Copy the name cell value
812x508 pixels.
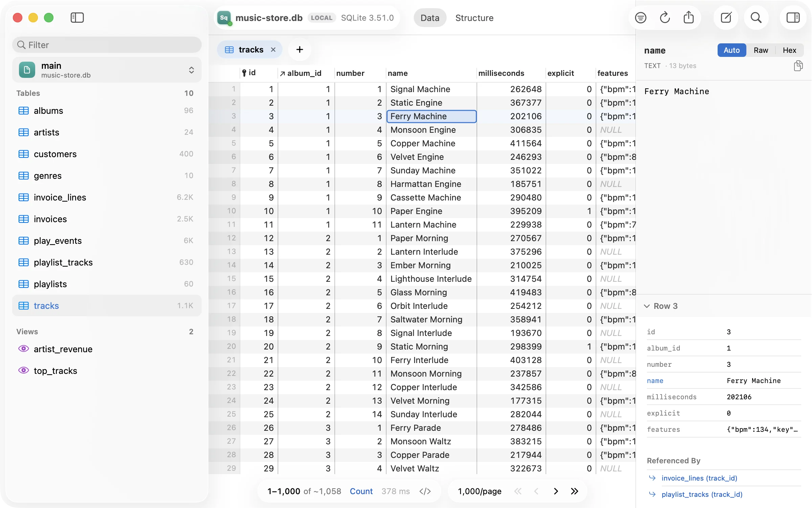[x=798, y=66]
